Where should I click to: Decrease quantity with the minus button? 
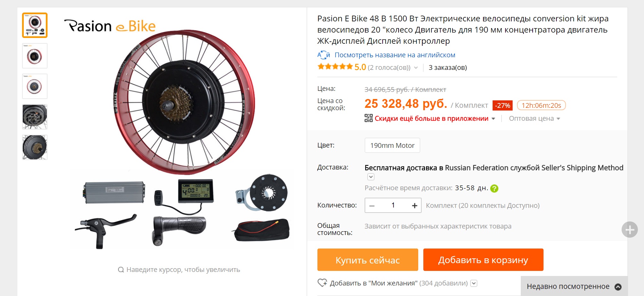(x=372, y=205)
